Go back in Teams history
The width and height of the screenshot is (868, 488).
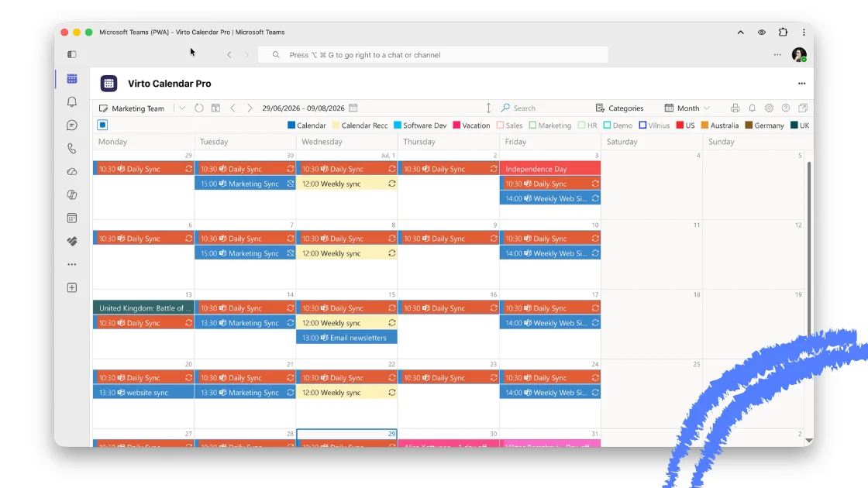tap(229, 55)
